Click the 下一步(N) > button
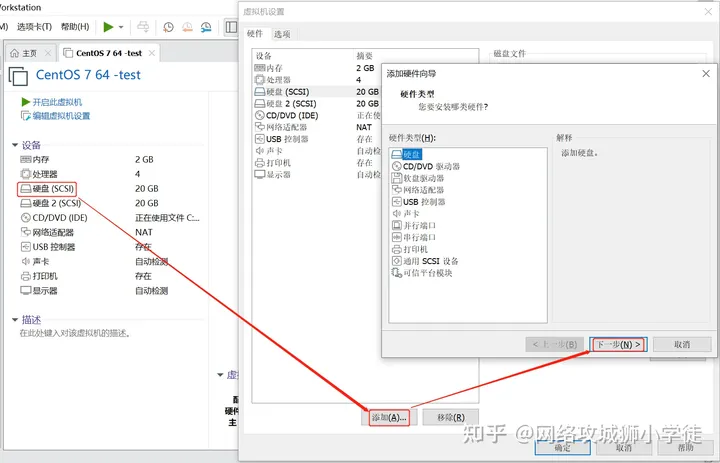Image resolution: width=720 pixels, height=463 pixels. click(x=617, y=344)
